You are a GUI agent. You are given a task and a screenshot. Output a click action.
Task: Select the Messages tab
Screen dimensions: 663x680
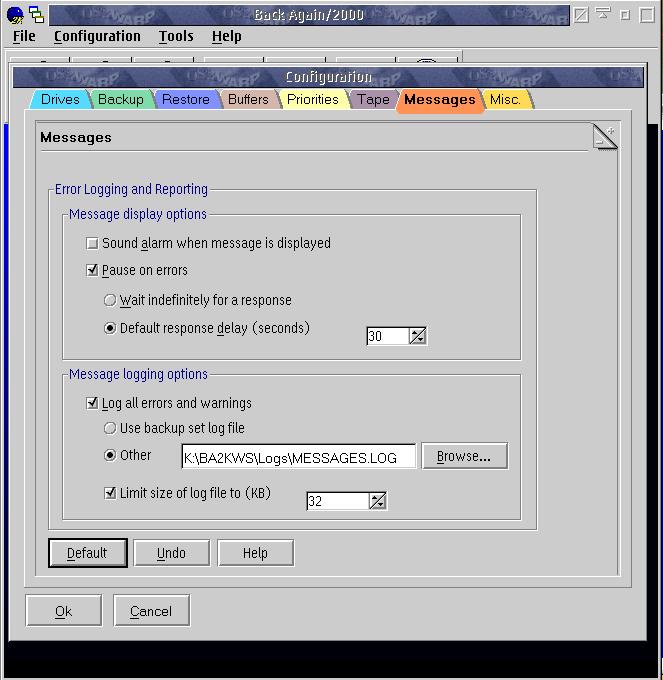point(440,100)
